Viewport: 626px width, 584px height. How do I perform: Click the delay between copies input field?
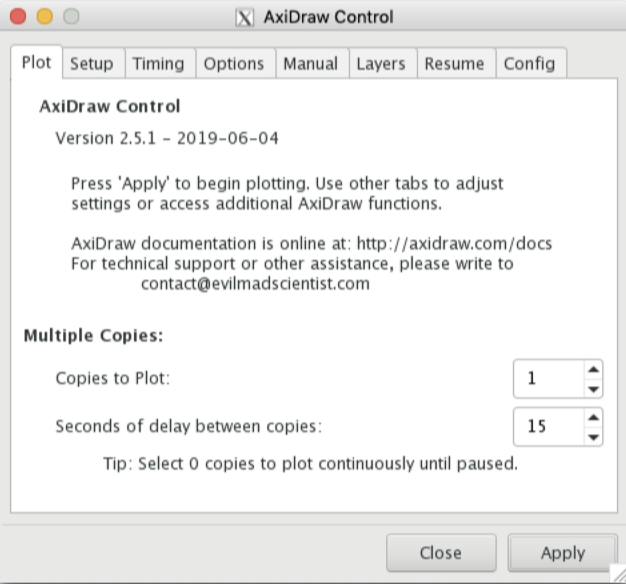coord(547,426)
